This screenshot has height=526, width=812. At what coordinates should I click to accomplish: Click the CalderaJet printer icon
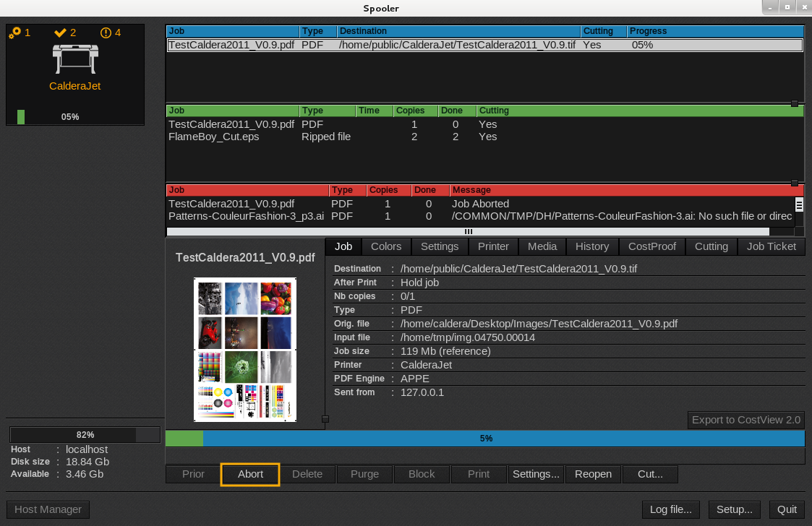click(74, 59)
